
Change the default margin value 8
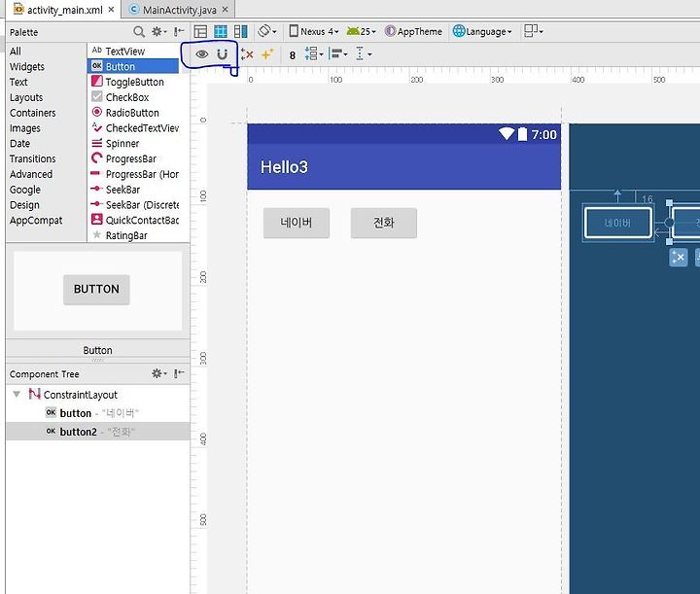293,55
